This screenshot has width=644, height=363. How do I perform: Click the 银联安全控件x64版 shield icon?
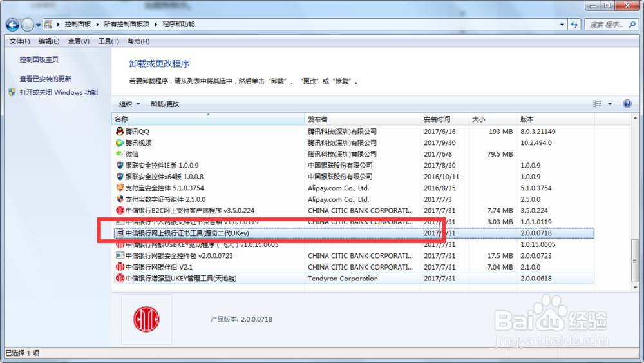120,177
